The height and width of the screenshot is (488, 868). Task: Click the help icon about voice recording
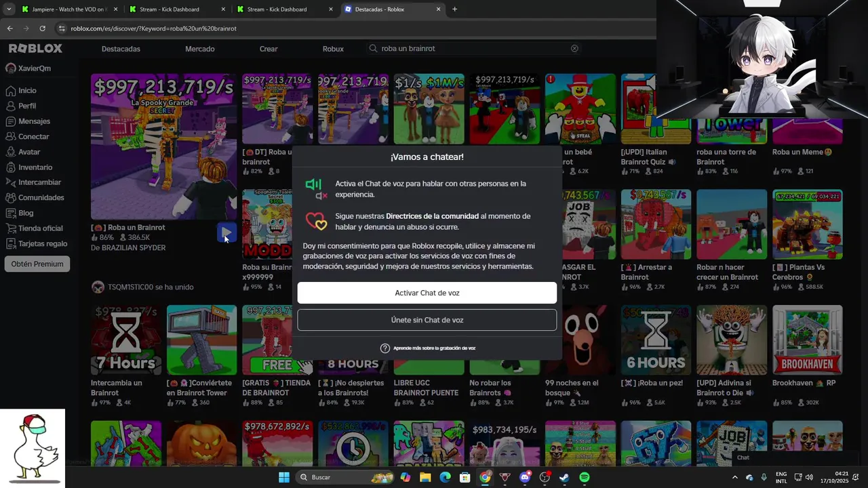[384, 348]
